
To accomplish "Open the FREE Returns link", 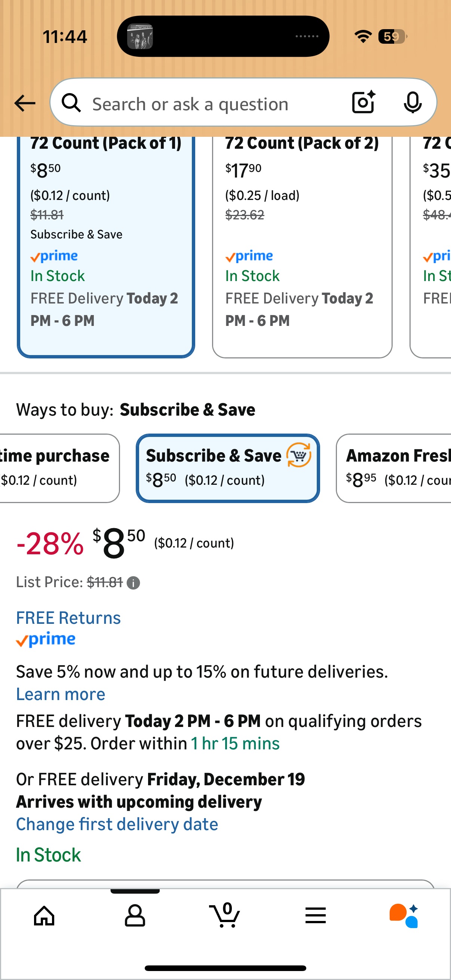I will pos(68,618).
